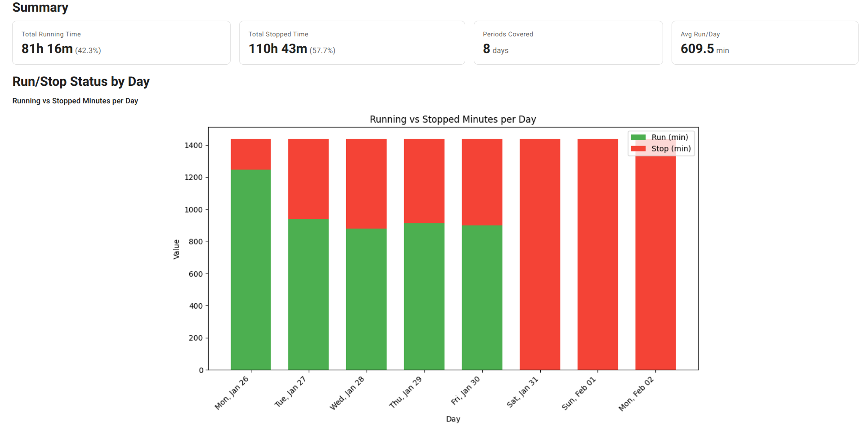Click the red stop segment for Wed, Jan 28
868x439 pixels.
pyautogui.click(x=366, y=184)
